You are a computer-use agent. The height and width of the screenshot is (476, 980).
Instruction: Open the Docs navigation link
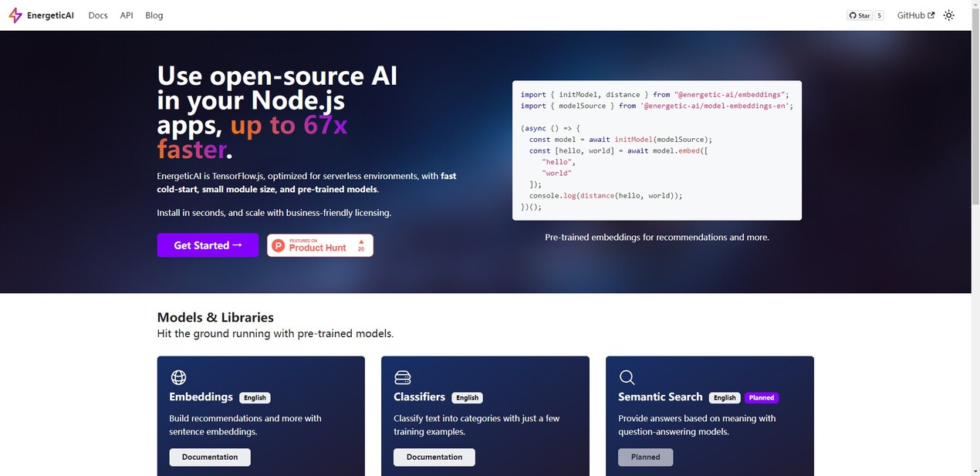(x=98, y=15)
